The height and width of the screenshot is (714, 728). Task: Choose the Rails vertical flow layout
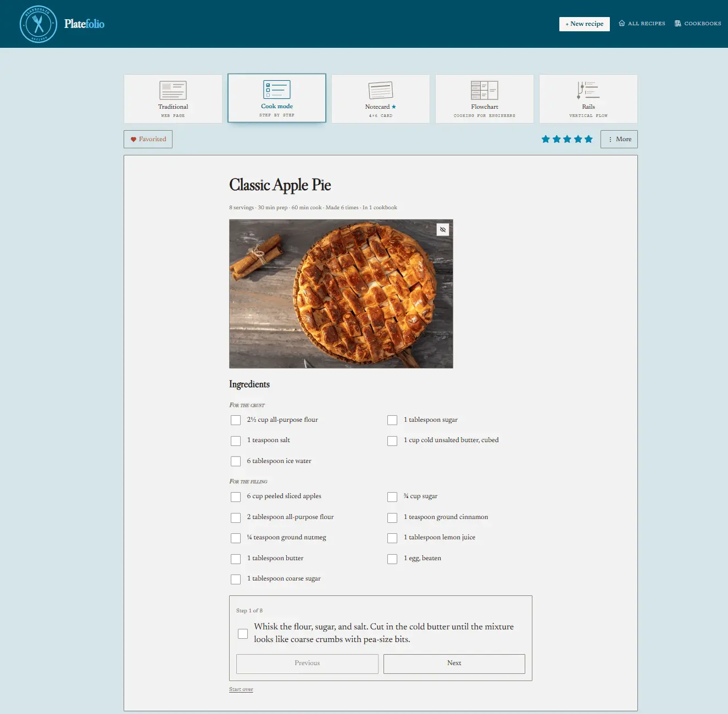(x=588, y=99)
